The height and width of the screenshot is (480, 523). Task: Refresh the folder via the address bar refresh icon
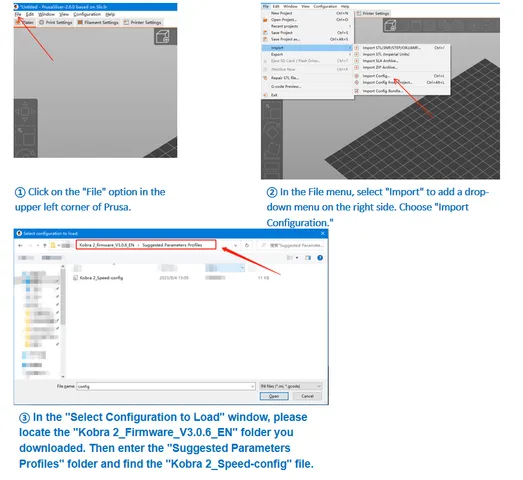(x=247, y=245)
